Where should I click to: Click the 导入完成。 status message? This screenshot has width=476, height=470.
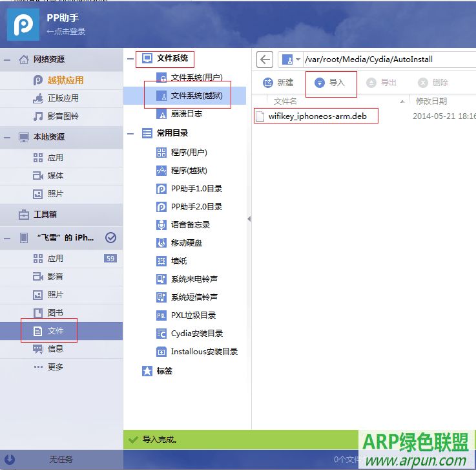[160, 440]
